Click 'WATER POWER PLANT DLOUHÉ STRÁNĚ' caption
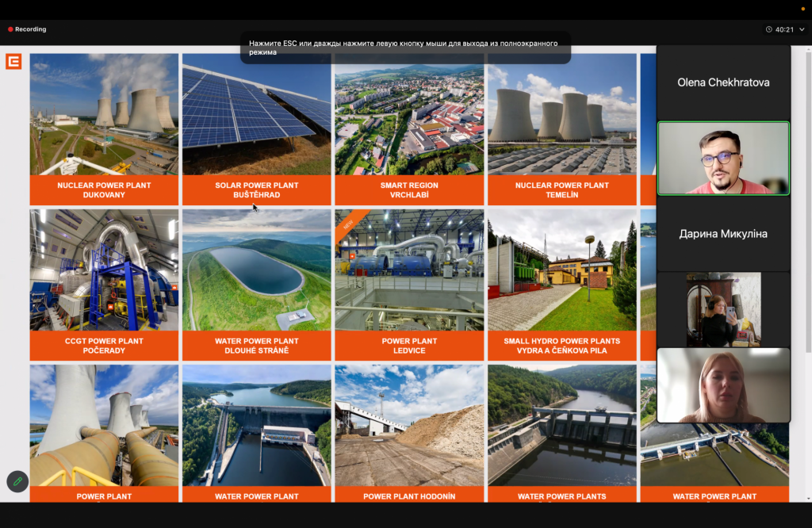The width and height of the screenshot is (812, 528). click(x=257, y=346)
